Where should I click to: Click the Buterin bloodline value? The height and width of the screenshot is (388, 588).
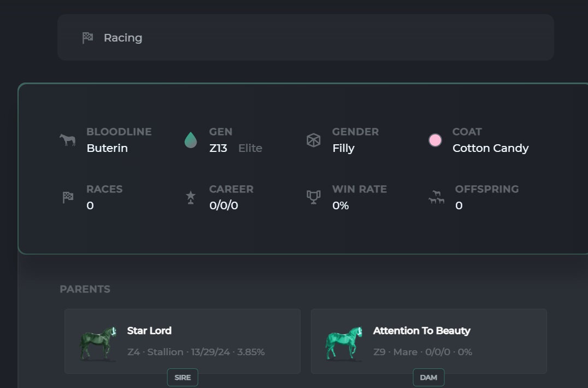pyautogui.click(x=107, y=148)
